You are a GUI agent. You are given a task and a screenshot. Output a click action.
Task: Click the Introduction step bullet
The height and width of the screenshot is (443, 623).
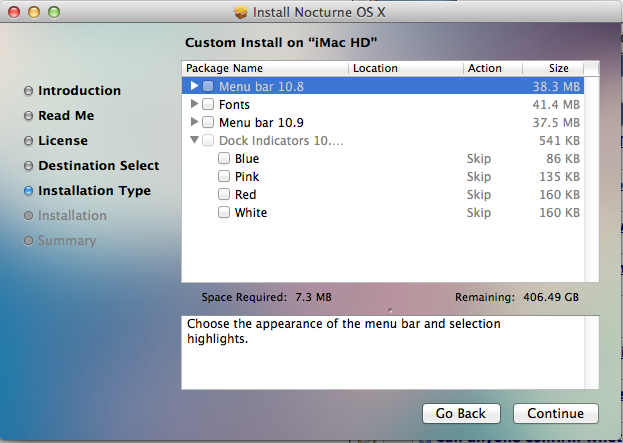pyautogui.click(x=28, y=91)
